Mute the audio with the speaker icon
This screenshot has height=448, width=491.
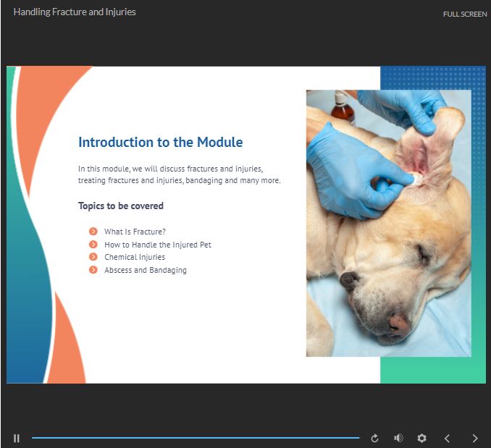click(x=398, y=438)
